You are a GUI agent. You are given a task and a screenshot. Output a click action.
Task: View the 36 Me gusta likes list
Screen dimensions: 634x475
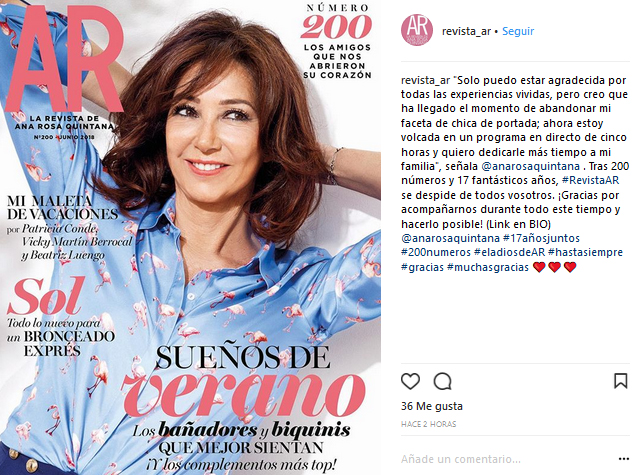[x=431, y=406]
